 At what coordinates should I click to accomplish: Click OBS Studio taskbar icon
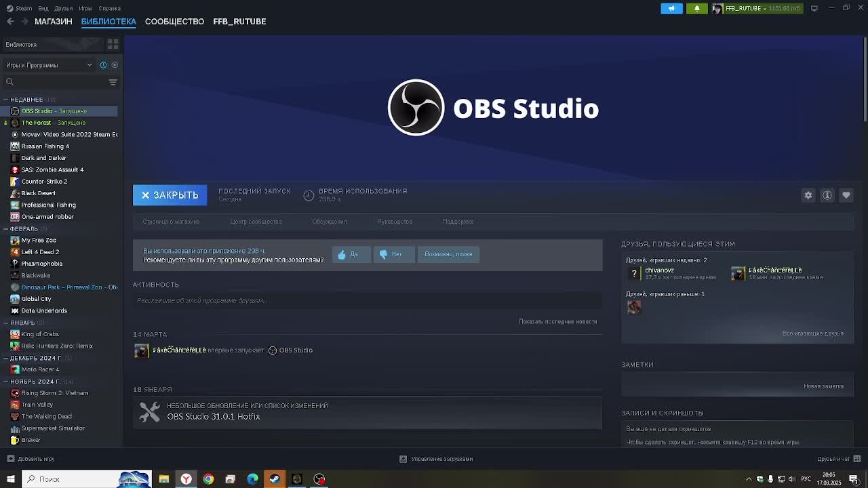pos(319,479)
